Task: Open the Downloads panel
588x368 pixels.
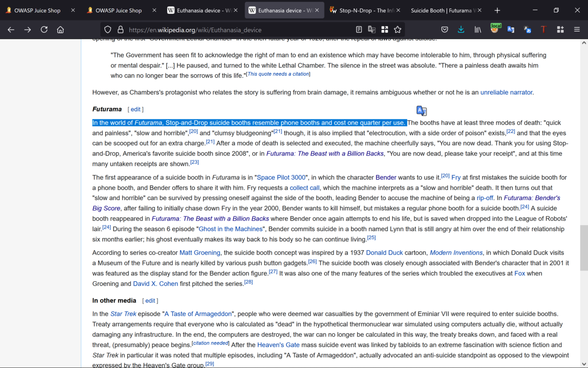Action: coord(461,29)
